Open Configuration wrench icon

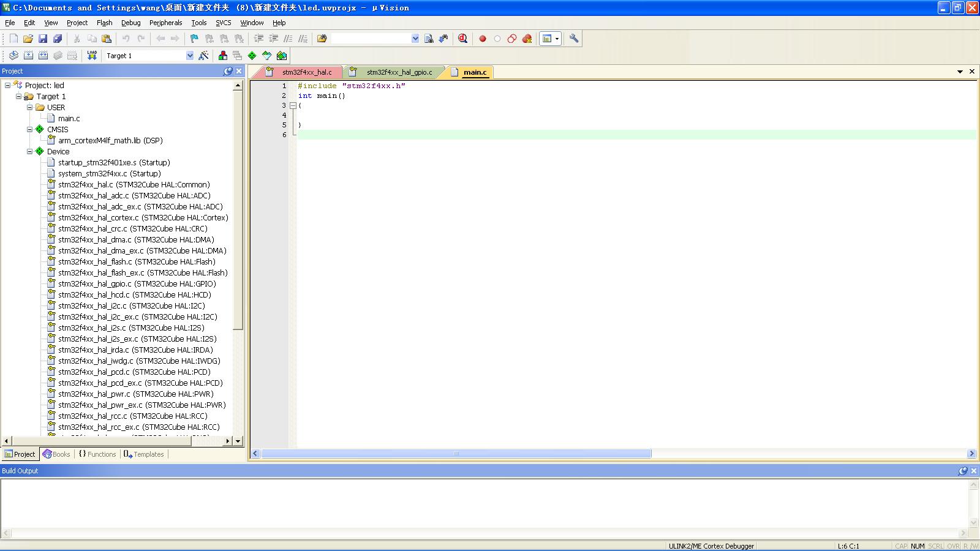(574, 39)
